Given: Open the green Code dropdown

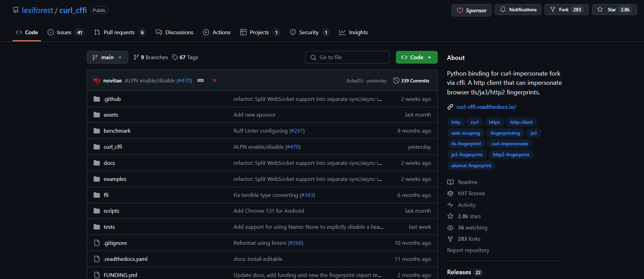Looking at the screenshot, I should 416,57.
